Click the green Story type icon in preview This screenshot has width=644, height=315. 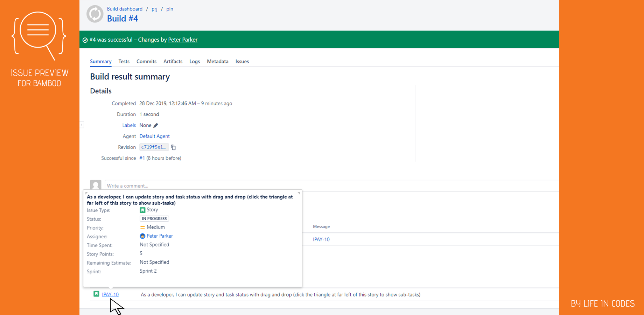click(142, 210)
